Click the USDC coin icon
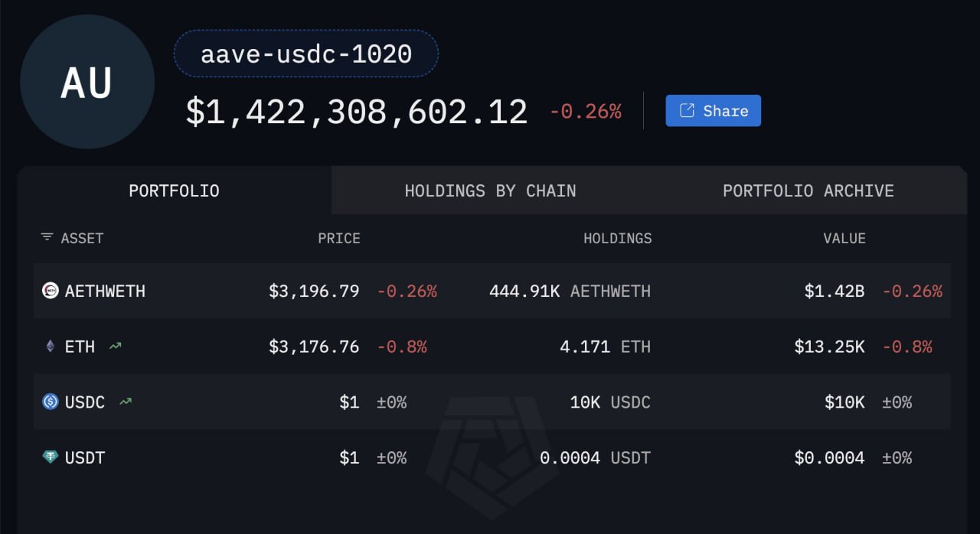This screenshot has width=980, height=534. [51, 402]
